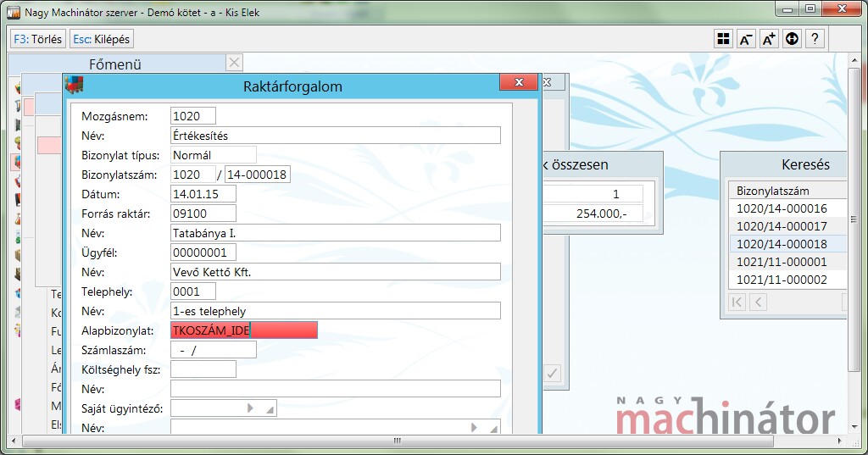Click Forrás raktár field 09100
Viewport: 868px width, 455px height.
[203, 214]
